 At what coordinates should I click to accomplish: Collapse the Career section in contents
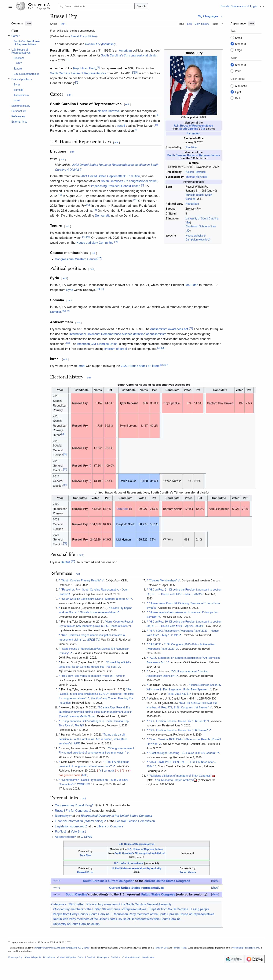[x=9, y=36]
